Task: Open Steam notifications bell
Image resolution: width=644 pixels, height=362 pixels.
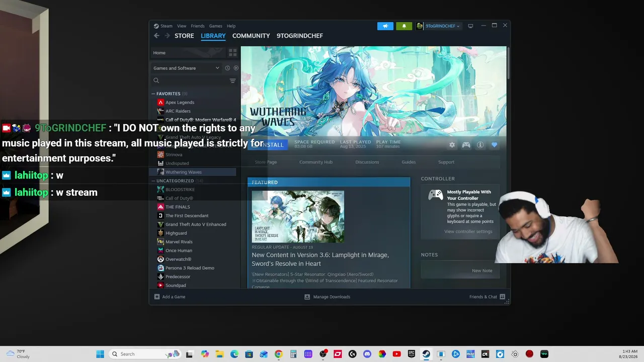Action: 404,26
